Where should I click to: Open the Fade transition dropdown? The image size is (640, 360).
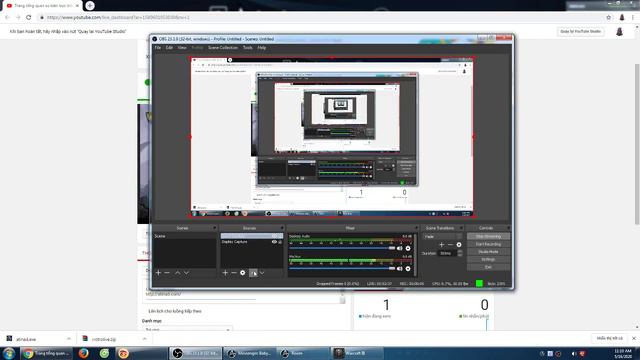[442, 236]
